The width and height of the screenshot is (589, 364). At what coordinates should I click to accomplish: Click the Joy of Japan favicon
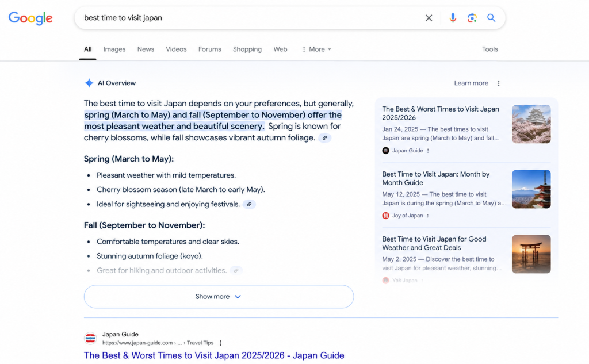[385, 216]
